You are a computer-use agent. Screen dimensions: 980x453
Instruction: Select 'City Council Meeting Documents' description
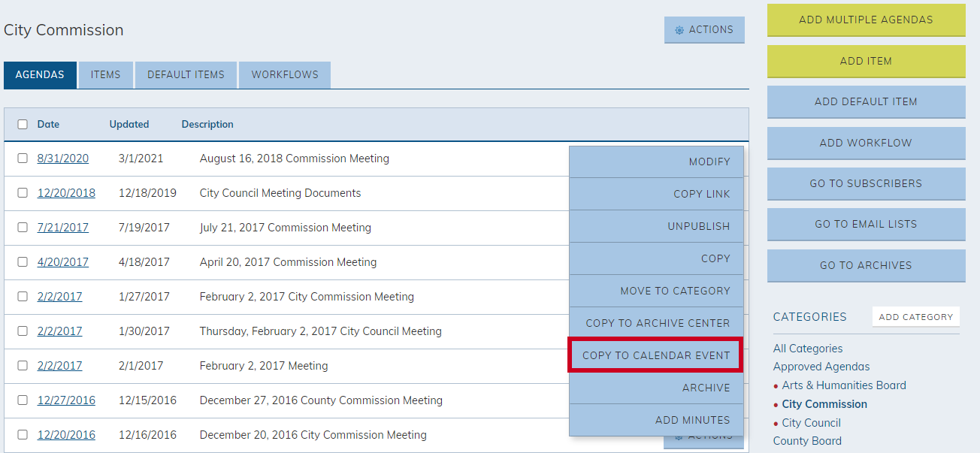[280, 193]
